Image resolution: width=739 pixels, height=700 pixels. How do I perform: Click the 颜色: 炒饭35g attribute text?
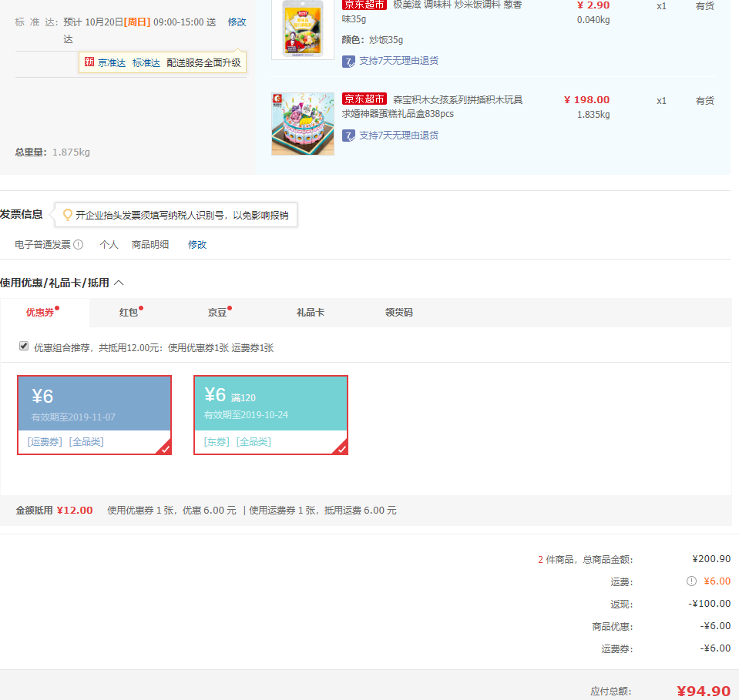pyautogui.click(x=372, y=40)
